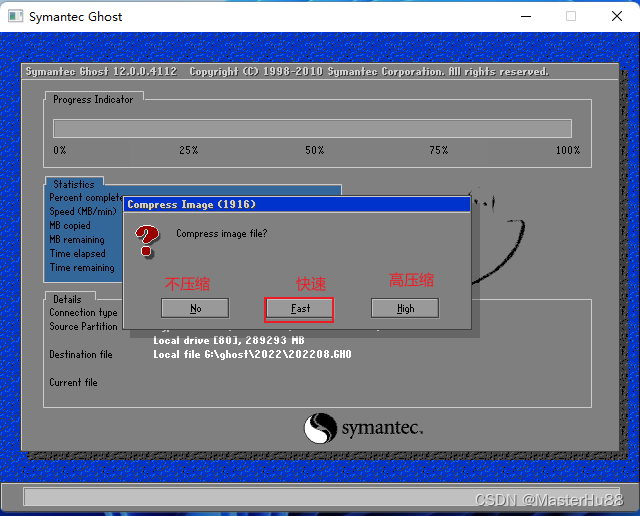Click the 'Compress image file?' prompt text
This screenshot has width=640, height=516.
tap(222, 234)
